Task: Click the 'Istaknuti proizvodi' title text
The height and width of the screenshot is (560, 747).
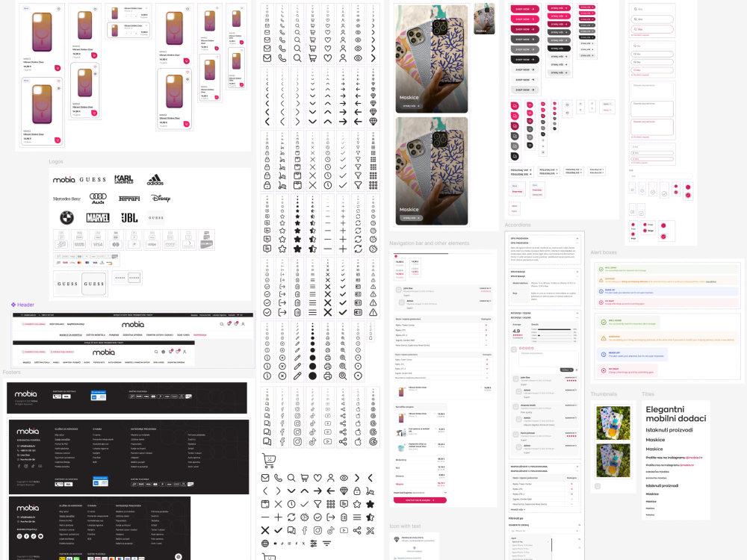Action: pyautogui.click(x=669, y=430)
